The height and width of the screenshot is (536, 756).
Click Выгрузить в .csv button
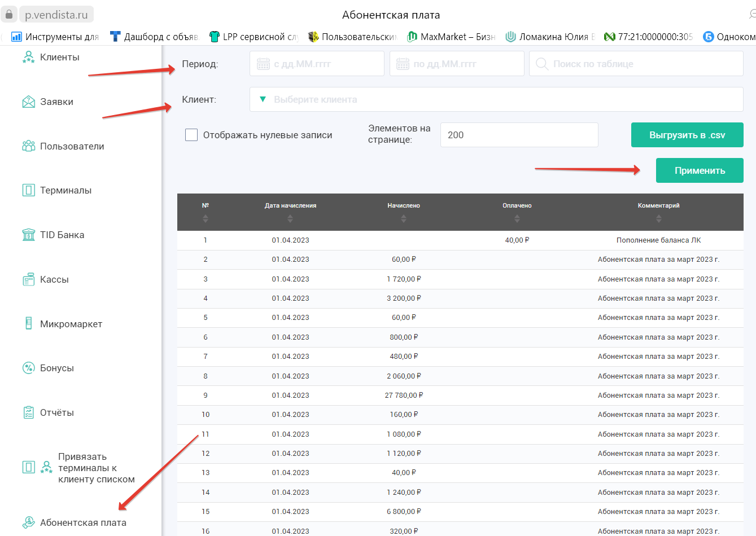click(687, 135)
